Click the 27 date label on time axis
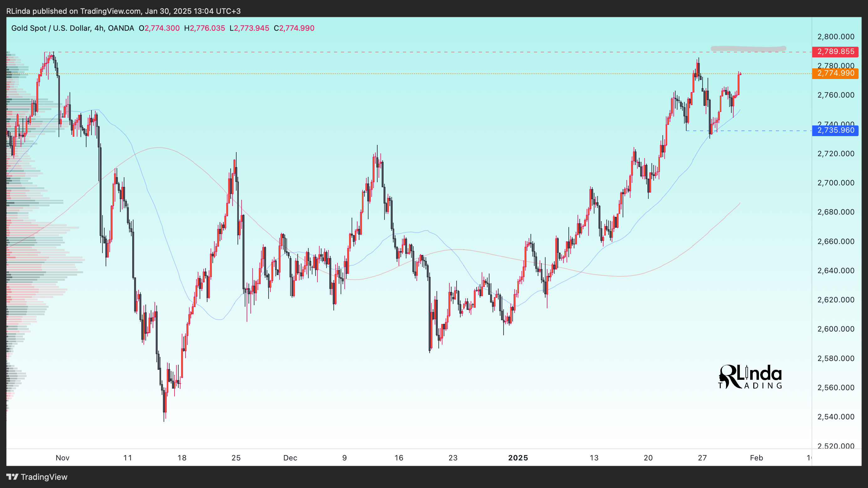 pos(702,458)
